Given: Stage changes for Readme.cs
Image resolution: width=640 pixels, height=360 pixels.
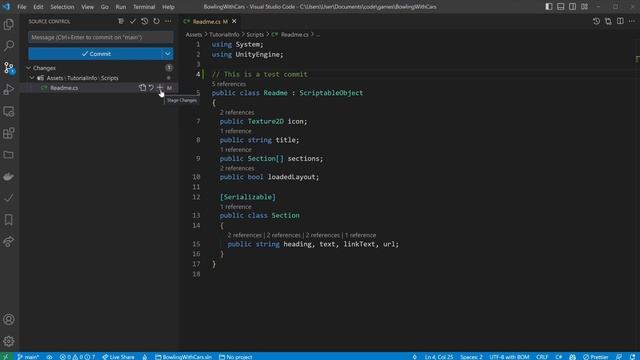Looking at the screenshot, I should point(160,88).
